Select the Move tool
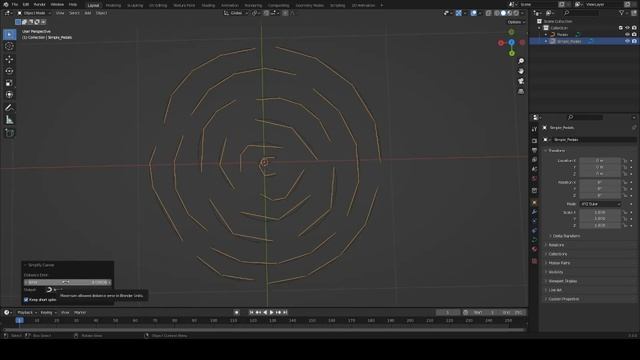Screen dimensions: 640x360 [x=9, y=59]
